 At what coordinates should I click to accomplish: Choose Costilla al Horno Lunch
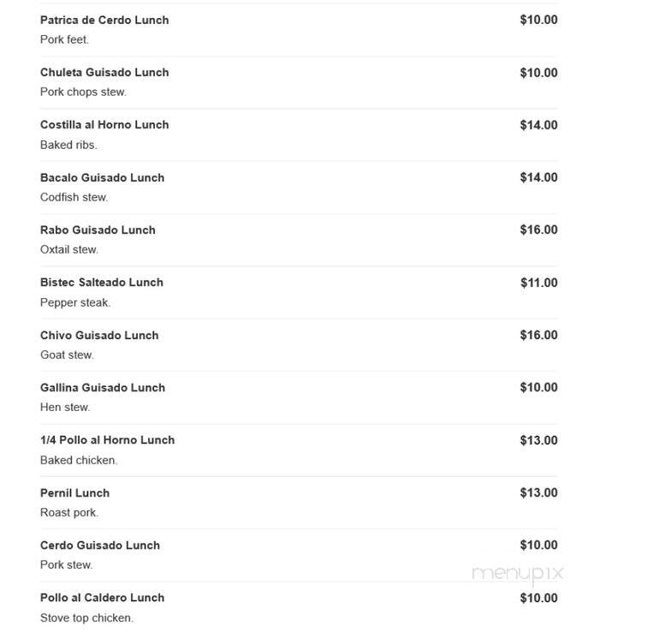tap(104, 125)
